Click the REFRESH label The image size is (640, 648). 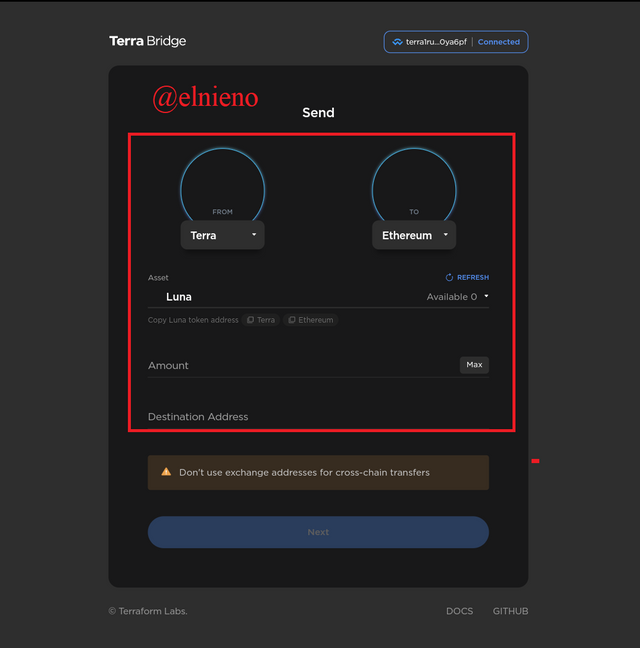pos(473,277)
